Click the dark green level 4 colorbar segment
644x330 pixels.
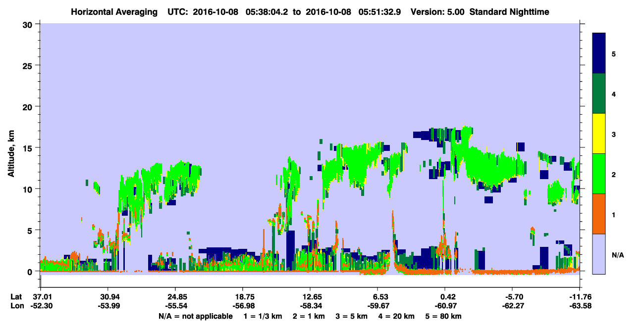(x=599, y=94)
